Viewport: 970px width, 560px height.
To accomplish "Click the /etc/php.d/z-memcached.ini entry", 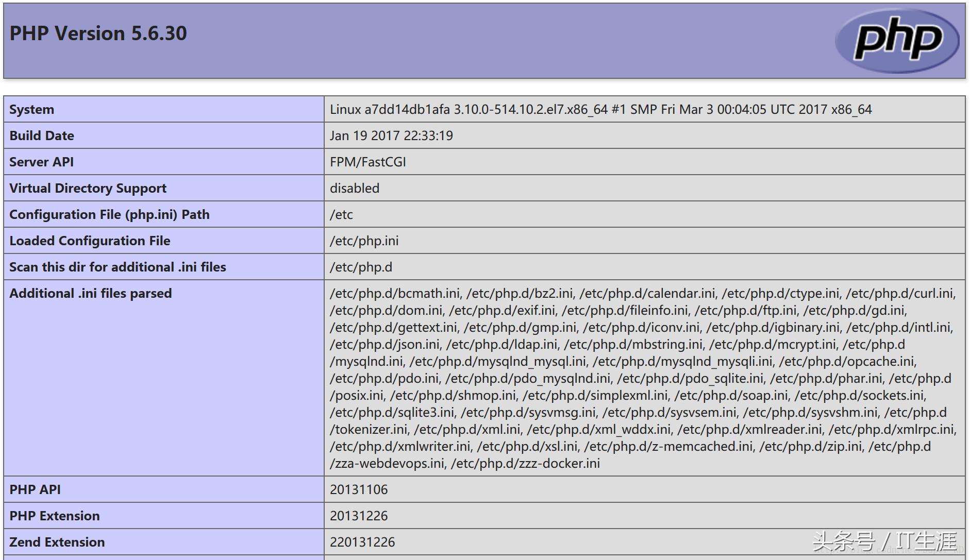I will point(668,446).
